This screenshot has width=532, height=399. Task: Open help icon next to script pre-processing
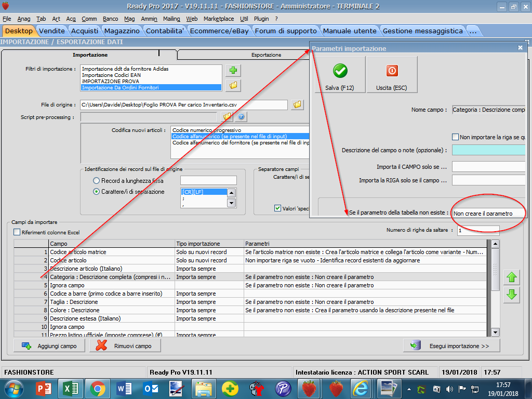tap(241, 117)
